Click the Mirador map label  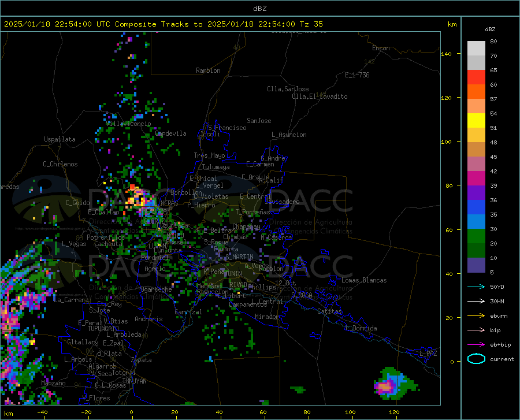click(x=266, y=317)
